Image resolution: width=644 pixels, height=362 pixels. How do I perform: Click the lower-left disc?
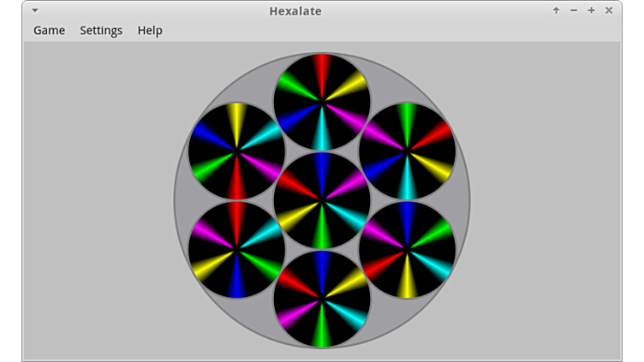click(236, 250)
